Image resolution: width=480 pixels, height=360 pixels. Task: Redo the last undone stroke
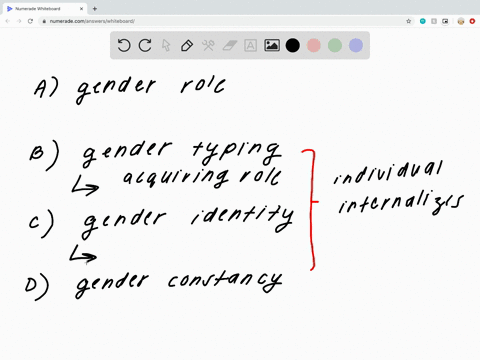(x=145, y=45)
